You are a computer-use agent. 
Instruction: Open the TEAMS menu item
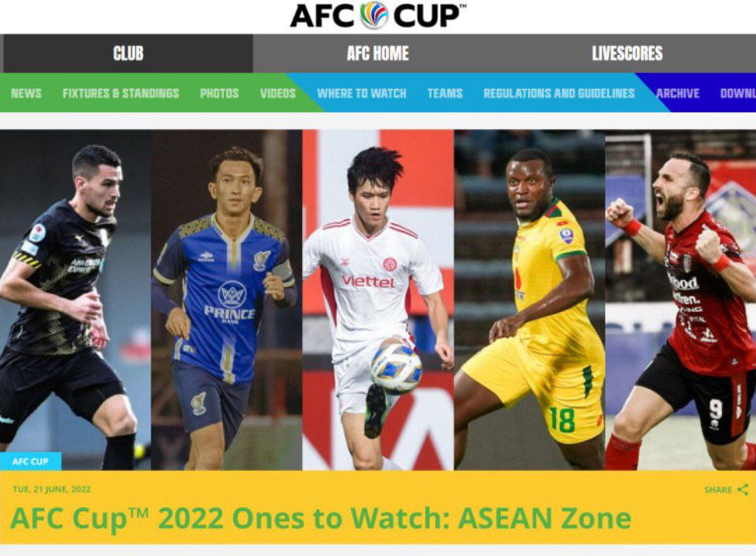tap(445, 93)
